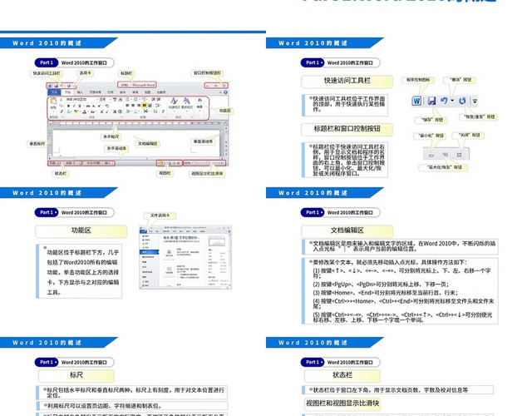532x416 pixels.
Task: Click the 窗口控制按钮栏 callout label
Action: click(207, 73)
